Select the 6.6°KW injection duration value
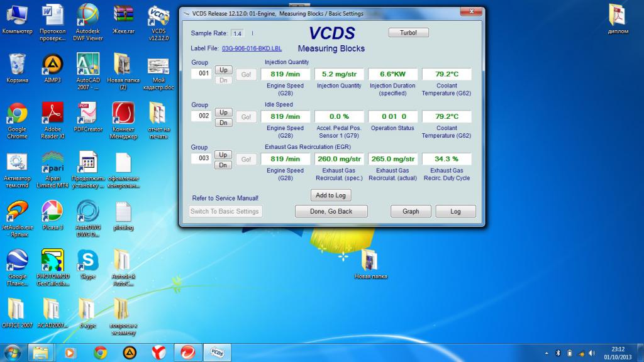Image resolution: width=644 pixels, height=362 pixels. pos(392,74)
